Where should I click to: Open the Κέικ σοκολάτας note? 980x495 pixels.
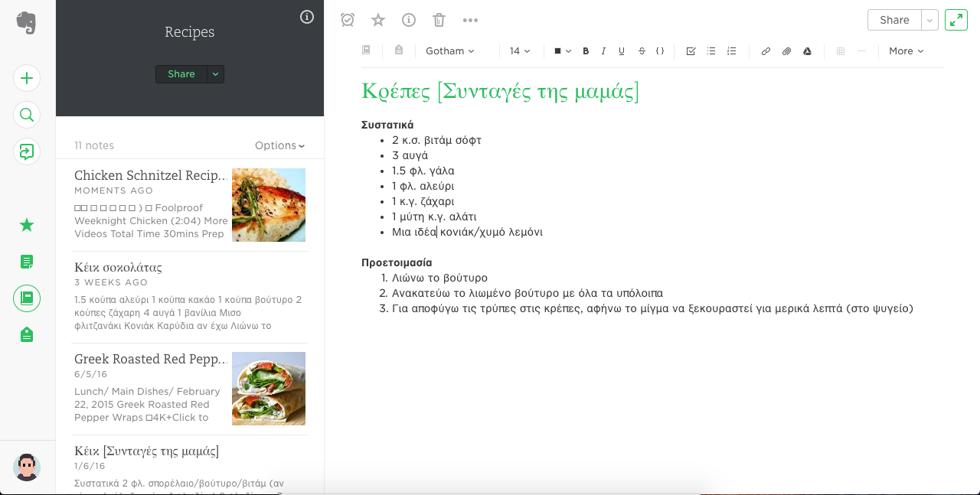click(x=189, y=298)
